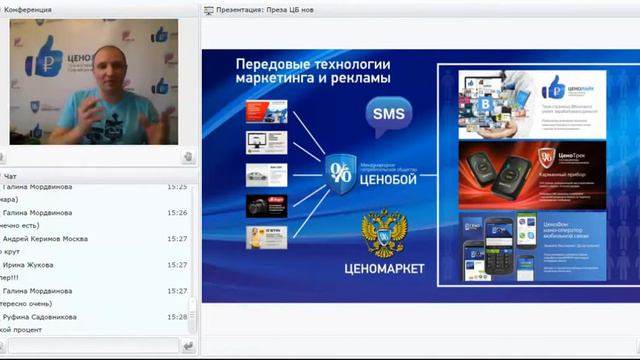Click the ЦЕНОМАРКЕТ caption on the slide

[x=384, y=269]
